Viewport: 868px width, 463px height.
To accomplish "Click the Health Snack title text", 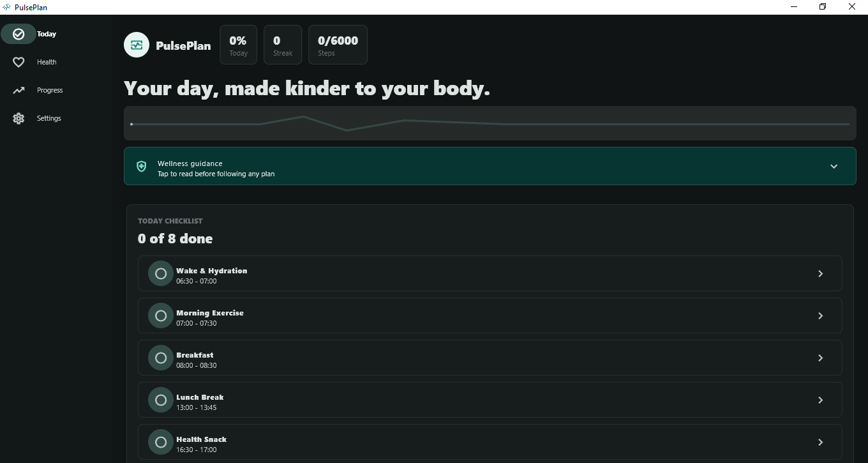I will click(202, 439).
